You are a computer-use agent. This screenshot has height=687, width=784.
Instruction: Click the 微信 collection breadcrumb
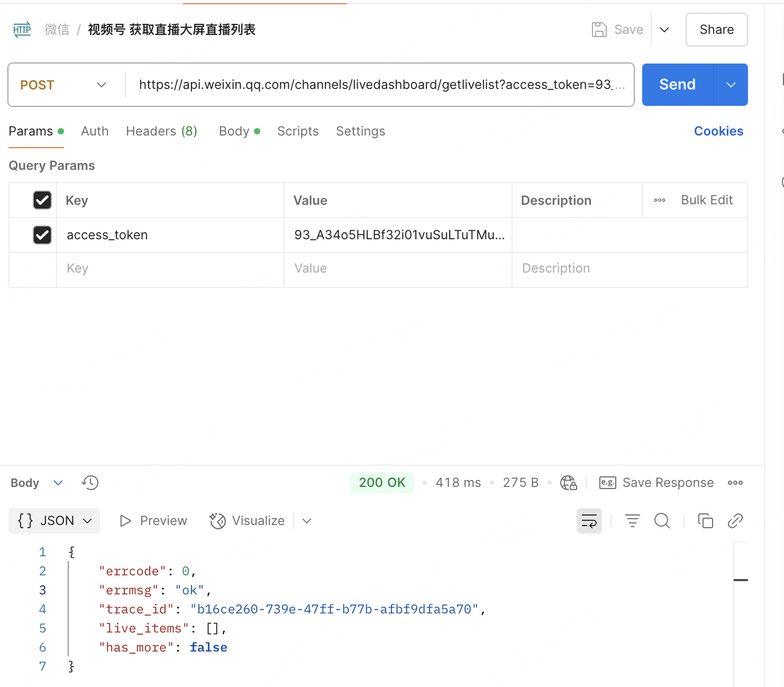(x=57, y=30)
